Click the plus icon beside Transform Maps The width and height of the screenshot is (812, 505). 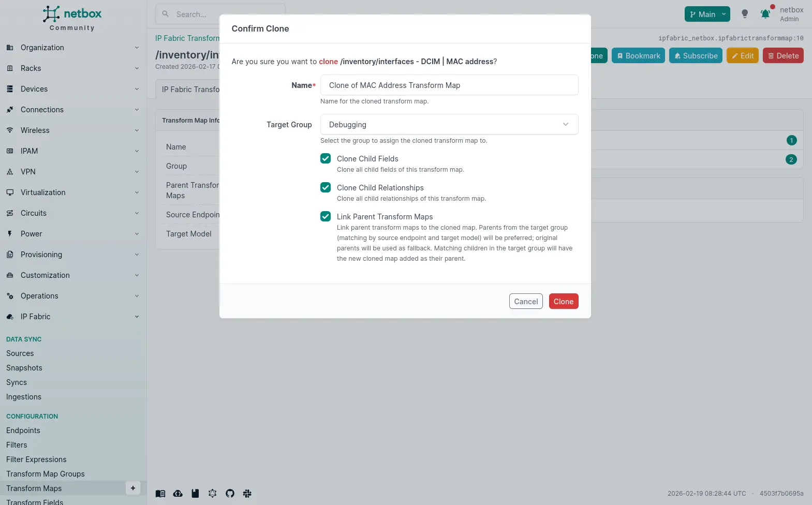click(133, 488)
